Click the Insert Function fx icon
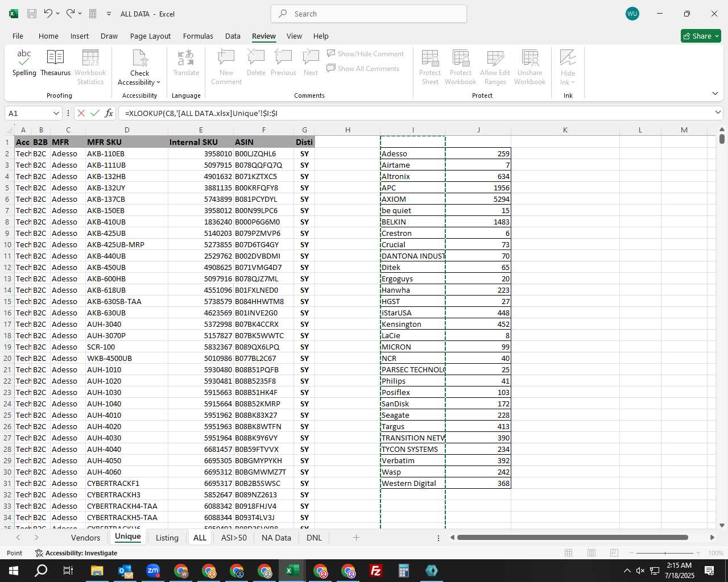Screen dimensions: 728x582 tap(109, 113)
